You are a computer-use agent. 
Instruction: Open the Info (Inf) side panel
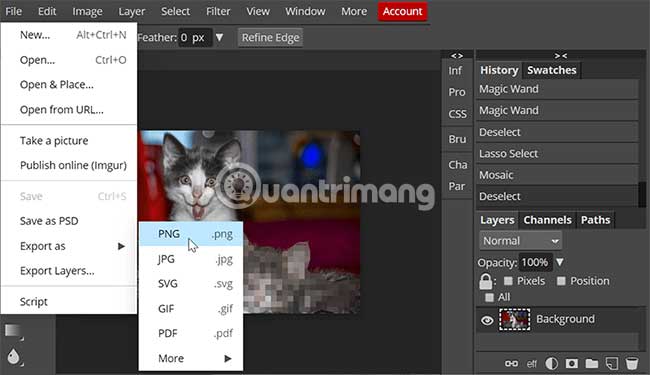(455, 71)
